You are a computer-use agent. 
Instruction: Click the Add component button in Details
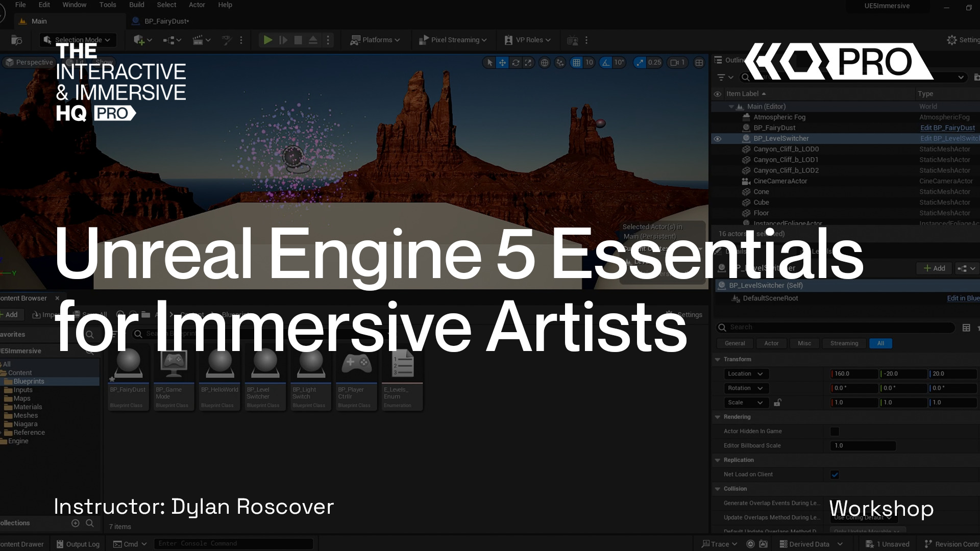click(934, 268)
